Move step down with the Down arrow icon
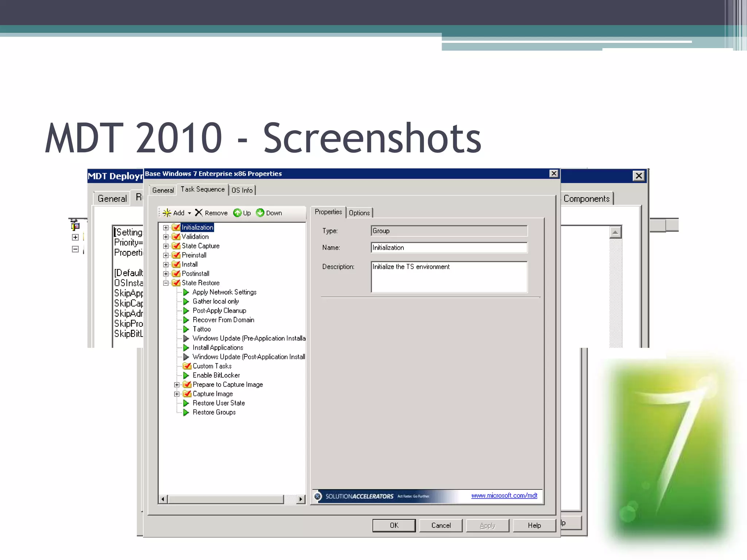Viewport: 747px width, 560px height. [260, 213]
